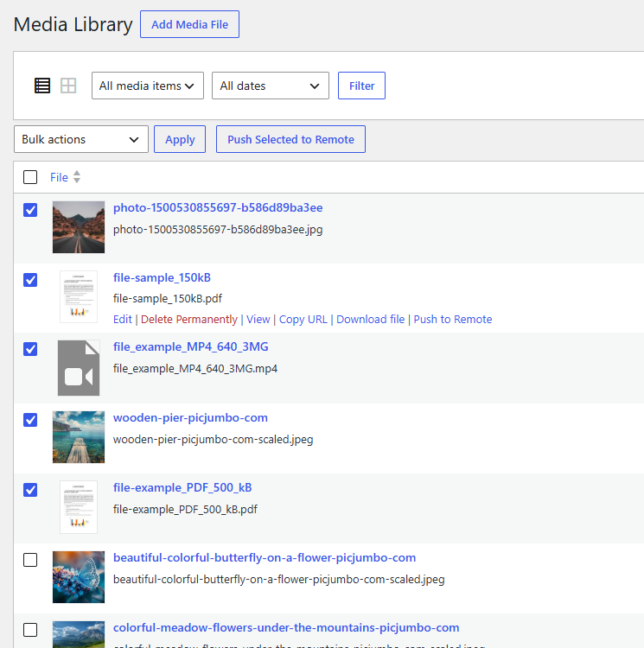644x648 pixels.
Task: Open wooden-pier-picjumbo-com title link
Action: (190, 418)
